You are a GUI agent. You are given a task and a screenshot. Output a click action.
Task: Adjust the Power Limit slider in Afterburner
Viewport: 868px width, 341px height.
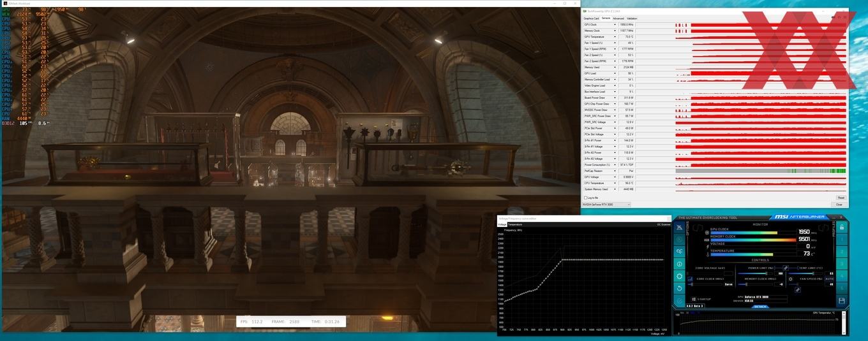pyautogui.click(x=755, y=273)
